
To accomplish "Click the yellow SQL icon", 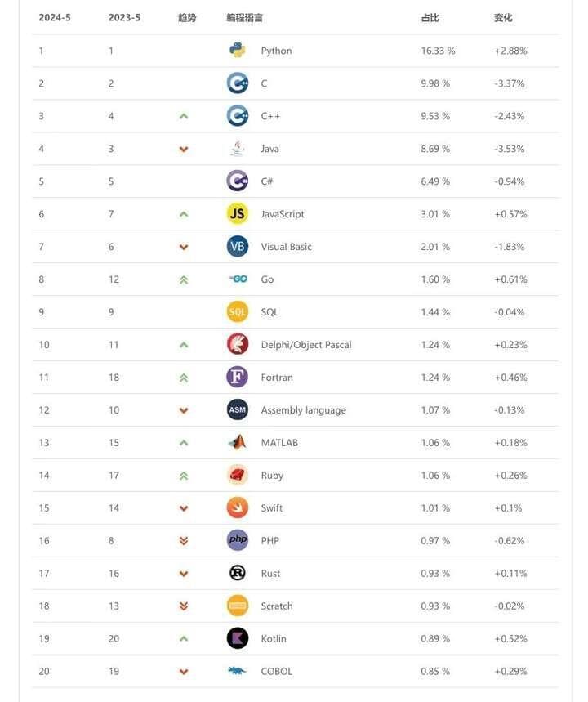I will (x=237, y=311).
